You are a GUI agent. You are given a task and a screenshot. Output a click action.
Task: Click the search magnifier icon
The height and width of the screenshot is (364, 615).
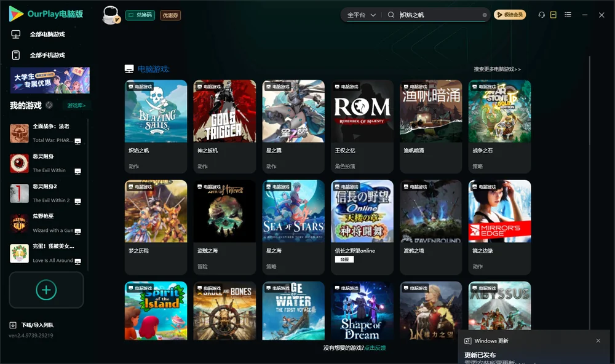click(391, 15)
